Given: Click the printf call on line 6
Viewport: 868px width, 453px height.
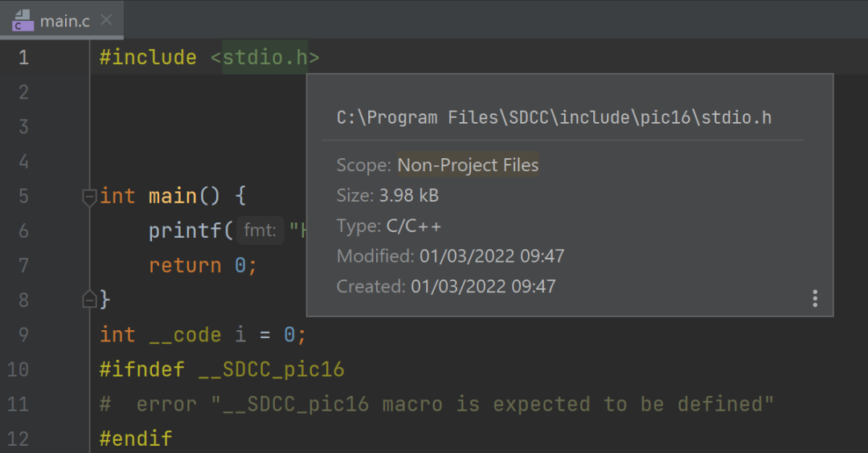Looking at the screenshot, I should (x=184, y=231).
